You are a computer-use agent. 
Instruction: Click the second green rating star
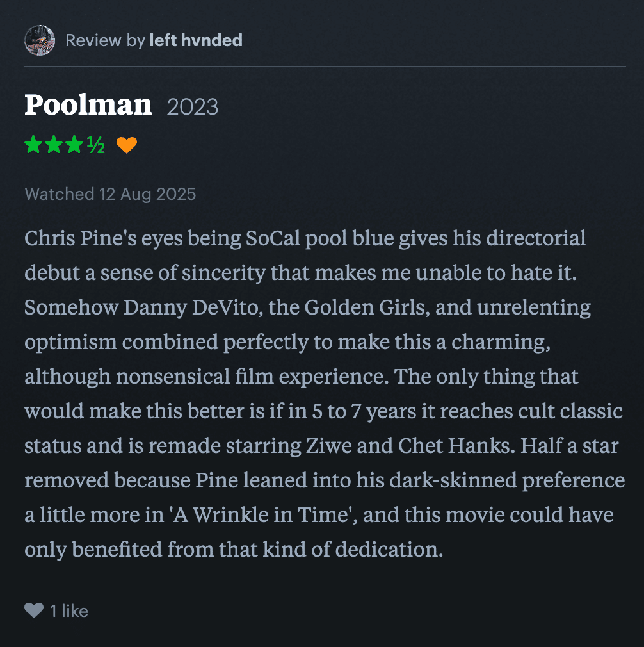tap(54, 145)
